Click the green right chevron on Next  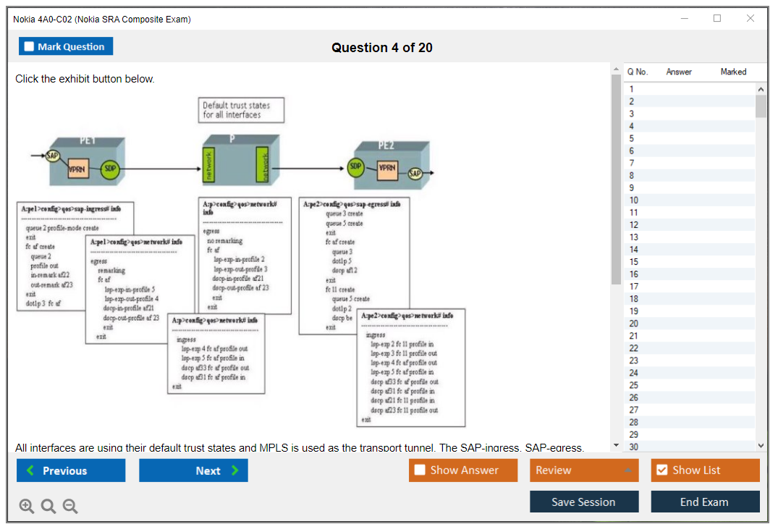pos(234,470)
